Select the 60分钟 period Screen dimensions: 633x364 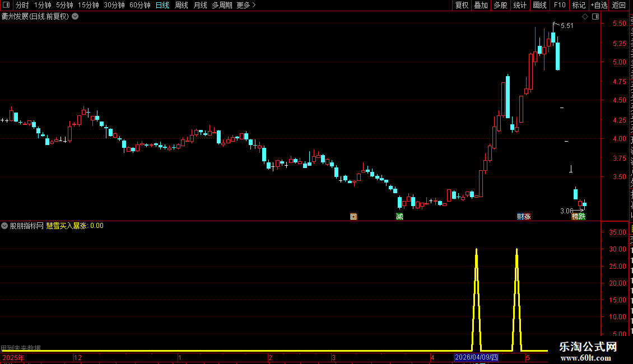(x=140, y=5)
